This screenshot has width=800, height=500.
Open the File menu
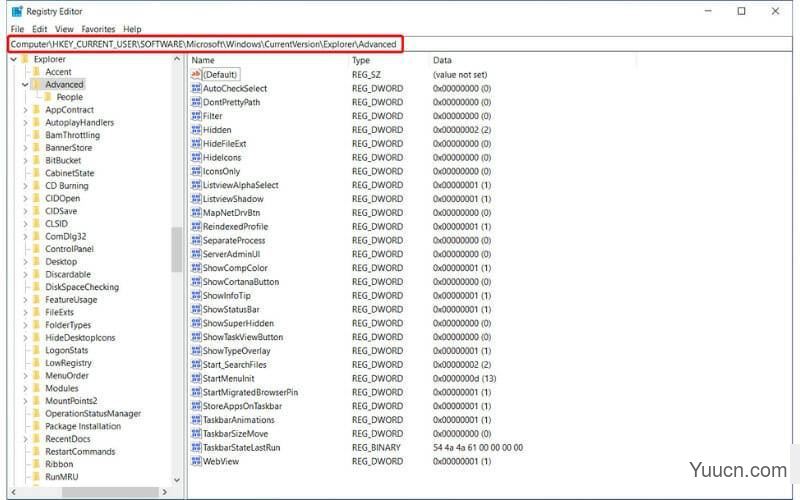(x=17, y=29)
